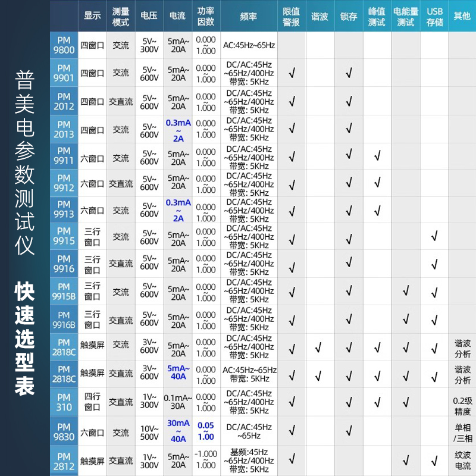
Task: Select the 电流 column header
Action: click(177, 15)
